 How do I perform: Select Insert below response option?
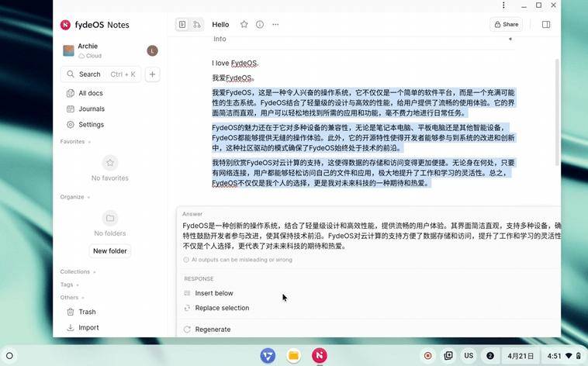214,293
